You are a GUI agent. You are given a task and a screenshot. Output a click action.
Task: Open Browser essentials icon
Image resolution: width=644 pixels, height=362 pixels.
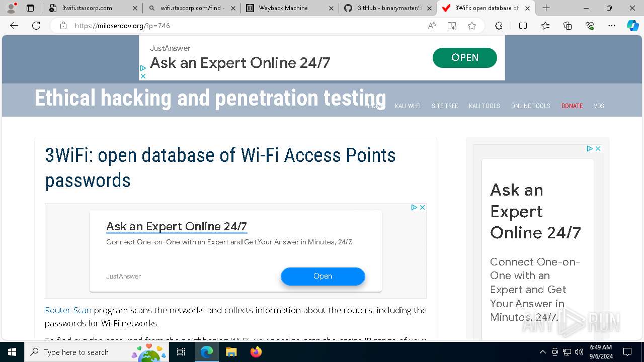(590, 26)
